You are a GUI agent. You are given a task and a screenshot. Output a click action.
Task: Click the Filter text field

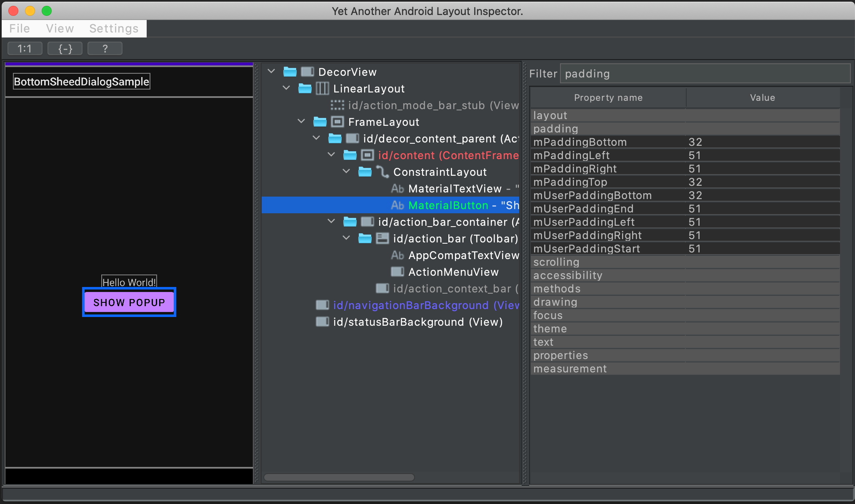[x=704, y=74]
